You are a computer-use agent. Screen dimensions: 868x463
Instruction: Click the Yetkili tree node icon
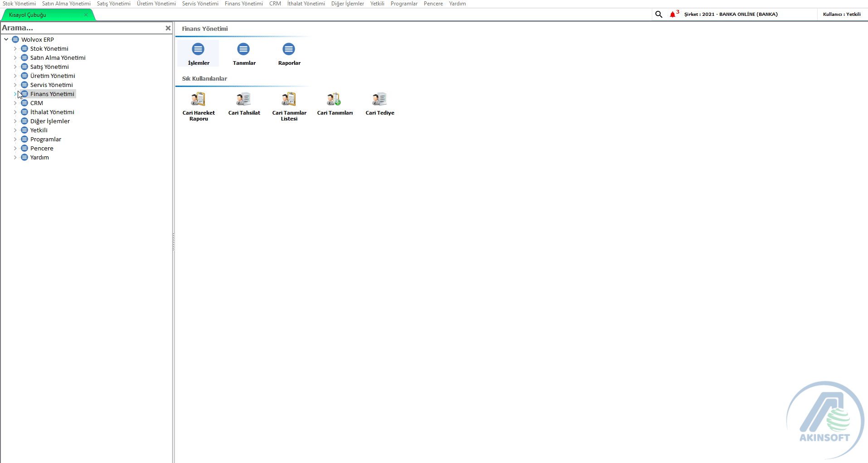[24, 130]
